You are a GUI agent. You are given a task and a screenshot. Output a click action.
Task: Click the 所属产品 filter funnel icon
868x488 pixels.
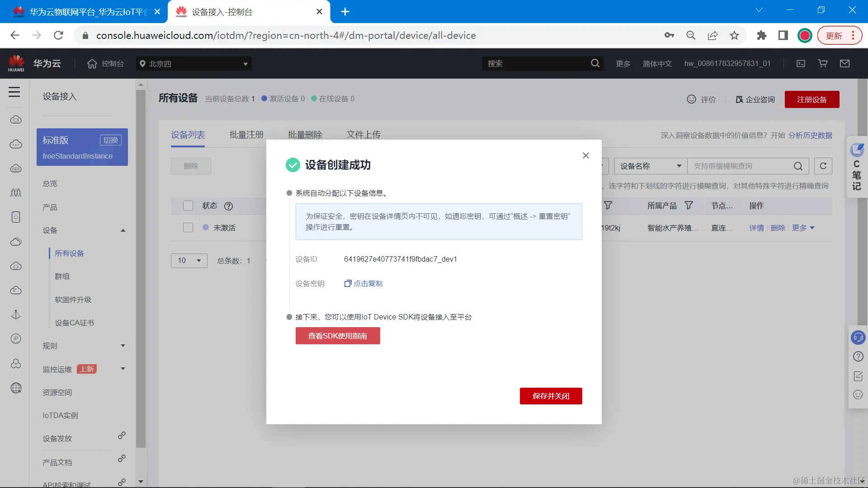click(689, 206)
